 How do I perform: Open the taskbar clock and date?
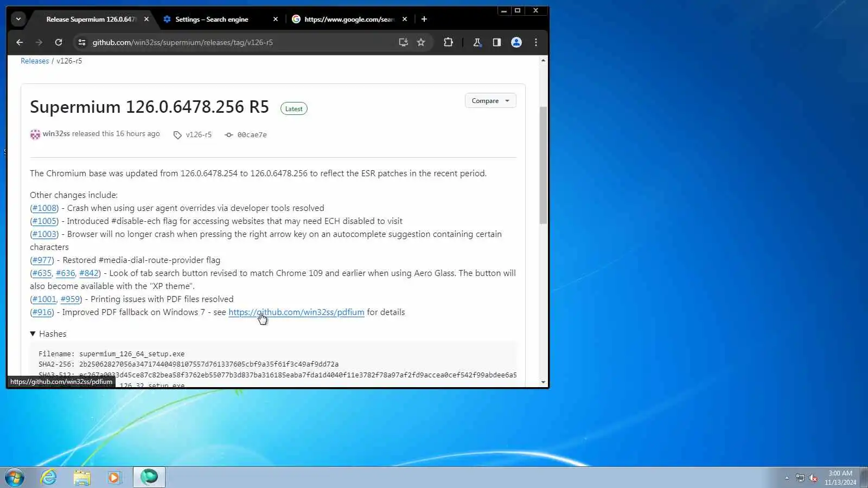(x=840, y=478)
